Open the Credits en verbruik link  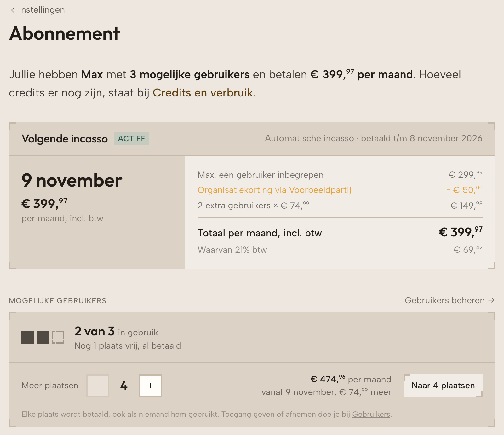203,93
